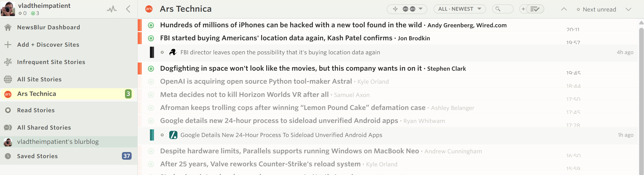The image size is (644, 175).
Task: Toggle unread indicator on iPhones hacking story
Action: 151,25
